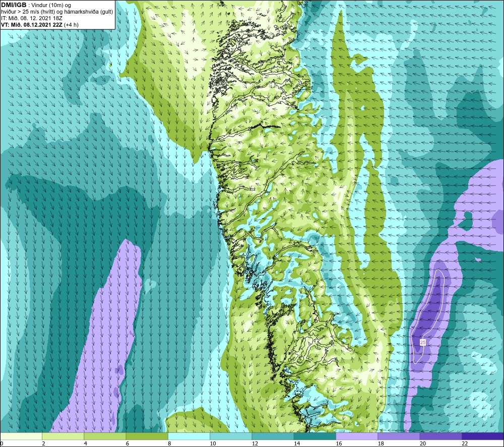The width and height of the screenshot is (504, 447).
Task: Click the green 4–6 m/s legend swatch
Action: pos(105,436)
